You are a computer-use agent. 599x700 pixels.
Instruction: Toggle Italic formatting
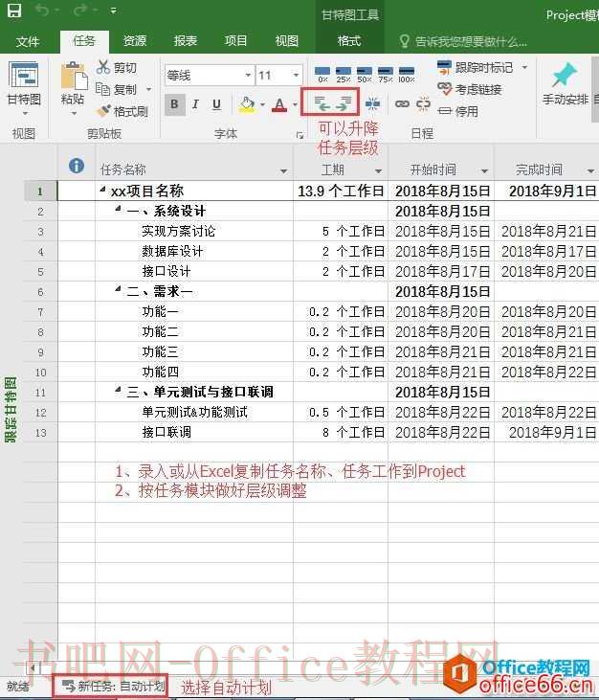coord(195,104)
